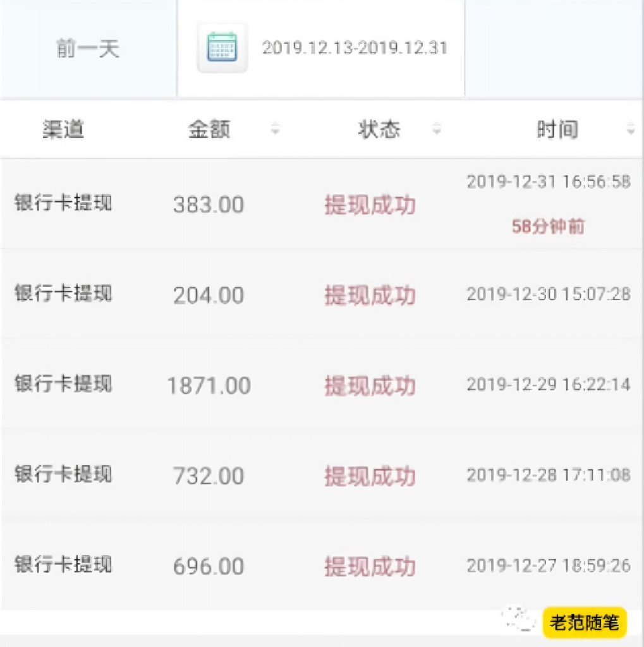Click 提现成功 status for 732.00 entry

(370, 476)
